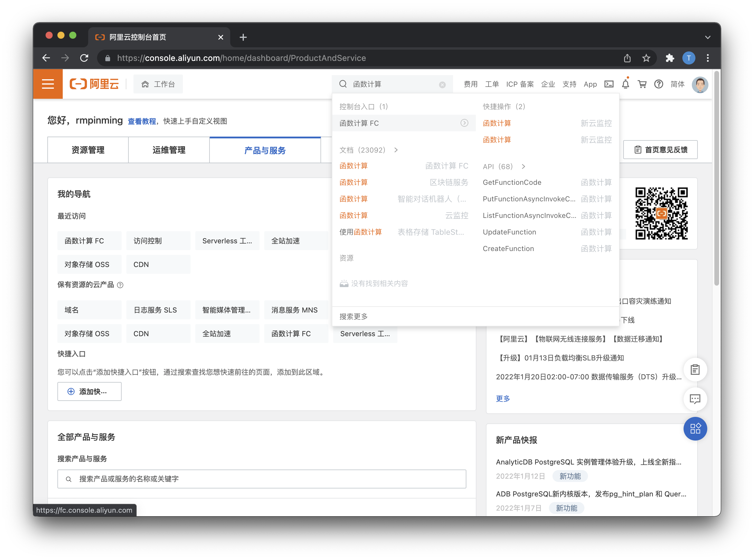This screenshot has height=560, width=754.
Task: Open the orange hamburger menu
Action: pos(48,84)
